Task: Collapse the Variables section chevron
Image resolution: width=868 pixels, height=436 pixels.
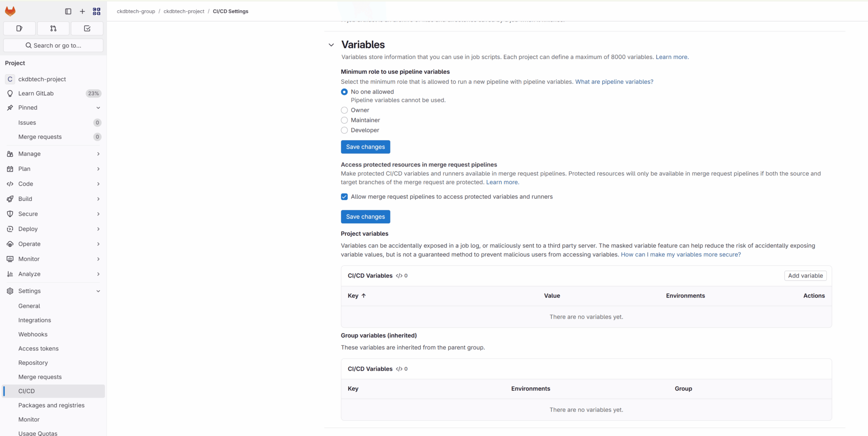Action: tap(331, 44)
